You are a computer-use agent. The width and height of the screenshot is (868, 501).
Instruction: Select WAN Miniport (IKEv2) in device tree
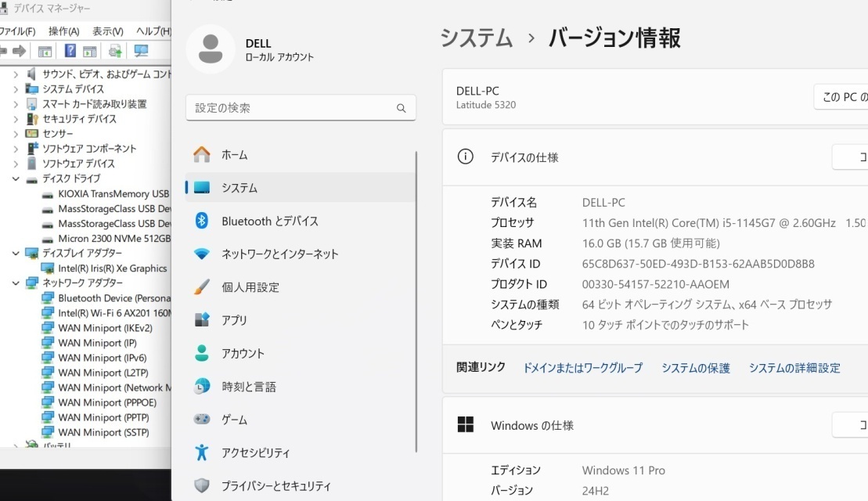(105, 328)
